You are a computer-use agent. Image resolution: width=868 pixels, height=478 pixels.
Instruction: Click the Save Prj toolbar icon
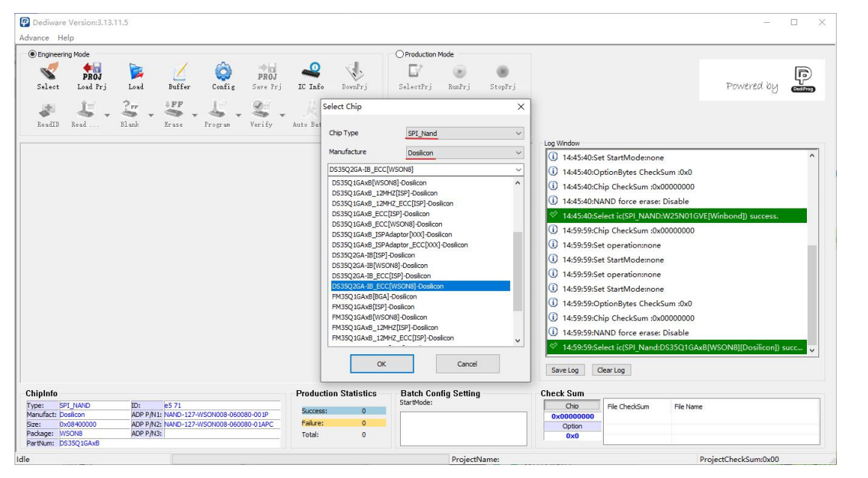267,72
